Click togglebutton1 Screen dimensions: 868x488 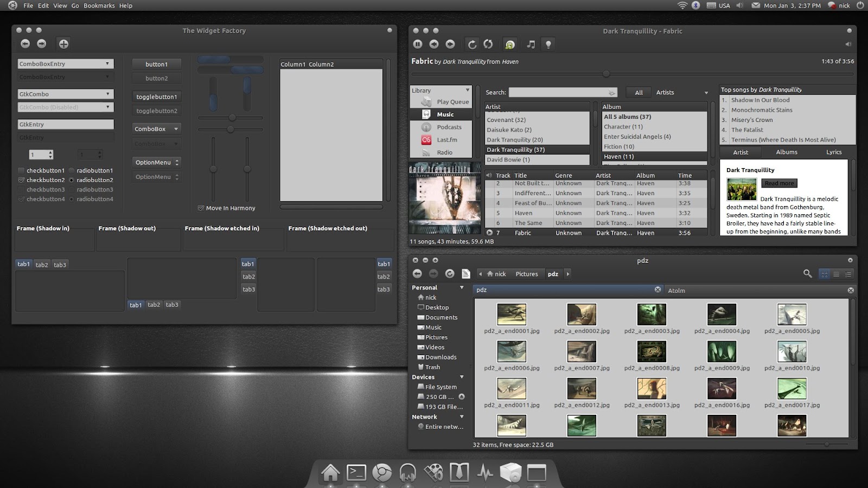[157, 97]
